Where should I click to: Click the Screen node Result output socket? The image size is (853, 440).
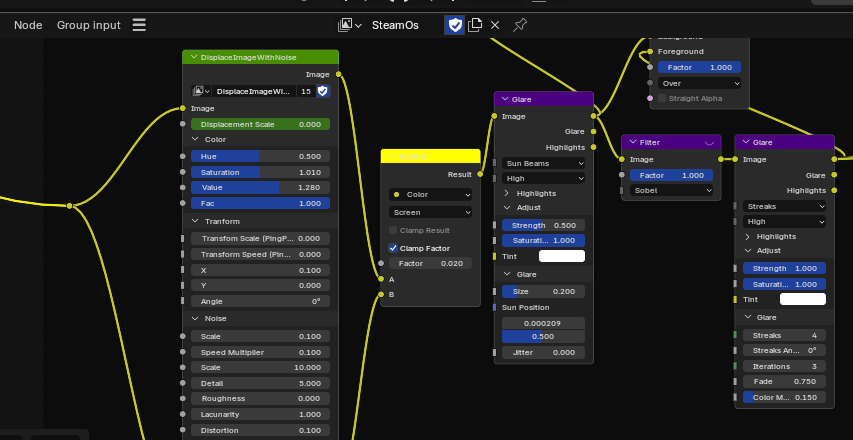click(x=480, y=175)
